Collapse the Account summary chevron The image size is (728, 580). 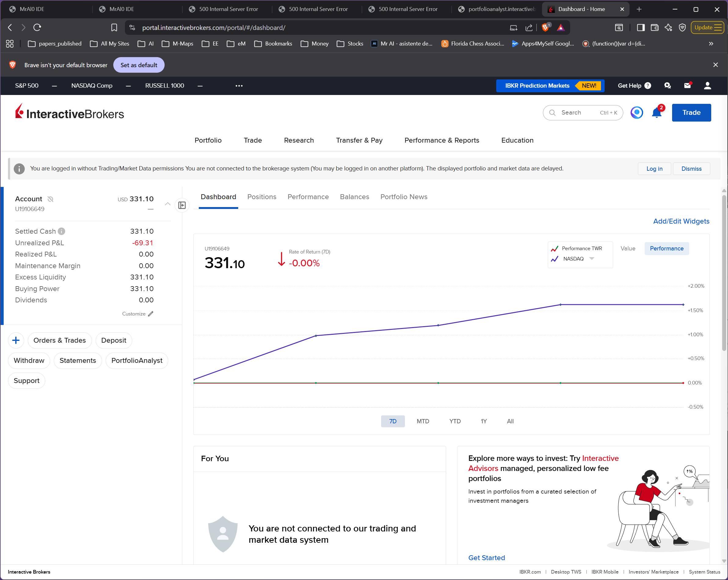click(167, 204)
